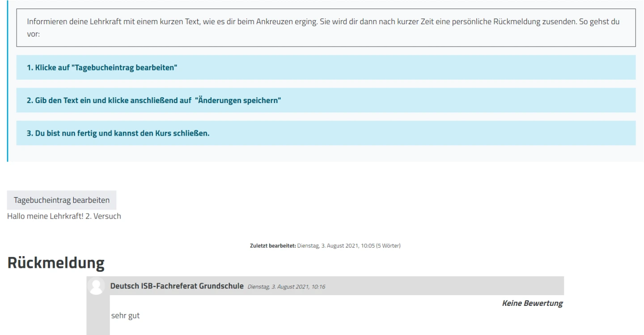Click the feedback comment "sehr gut"
Viewport: 644px width, 335px height.
125,315
